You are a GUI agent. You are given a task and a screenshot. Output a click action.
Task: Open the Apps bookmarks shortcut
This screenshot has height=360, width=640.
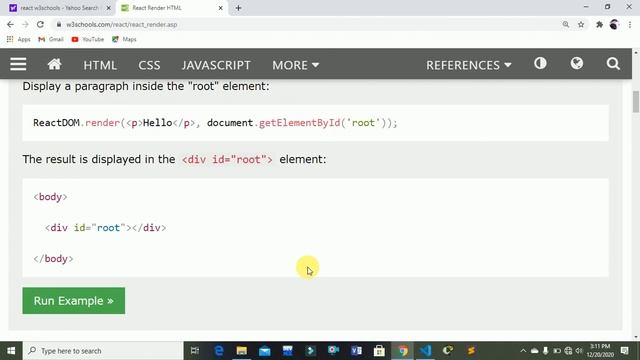[x=18, y=39]
